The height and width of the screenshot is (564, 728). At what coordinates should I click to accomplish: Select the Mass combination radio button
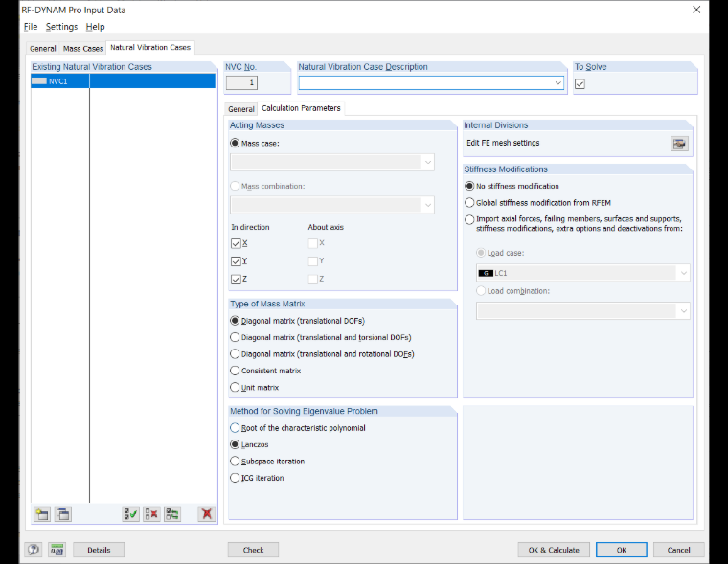(x=235, y=186)
